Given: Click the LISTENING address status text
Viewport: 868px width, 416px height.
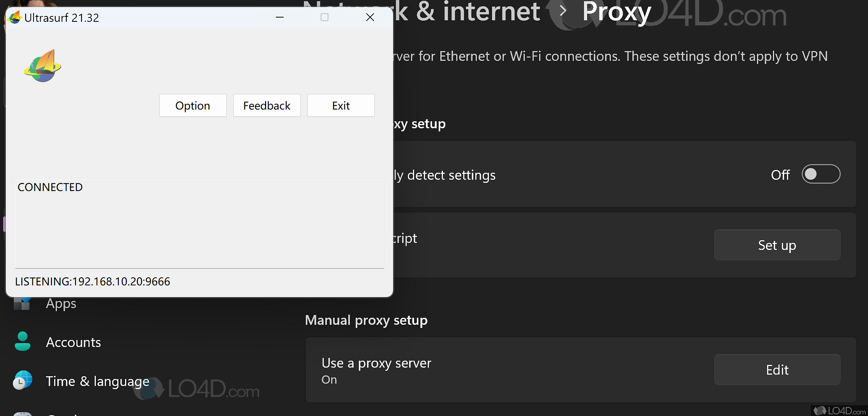Looking at the screenshot, I should tap(93, 281).
